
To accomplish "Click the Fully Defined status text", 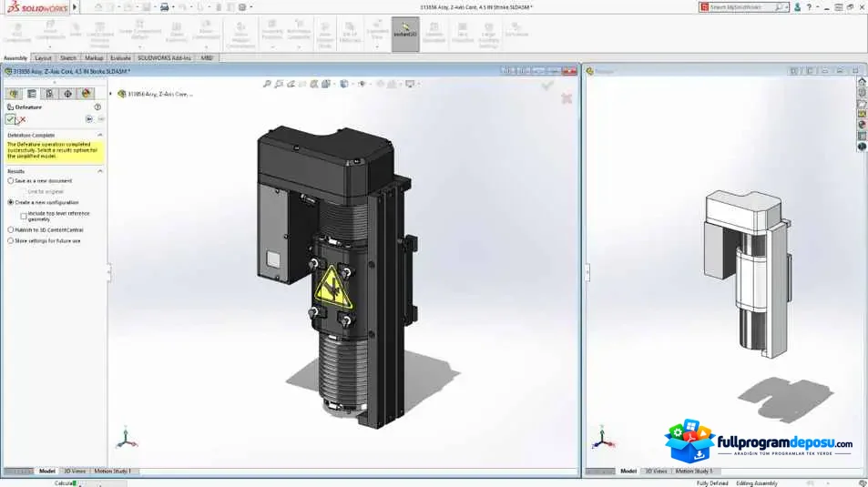I will coord(712,483).
